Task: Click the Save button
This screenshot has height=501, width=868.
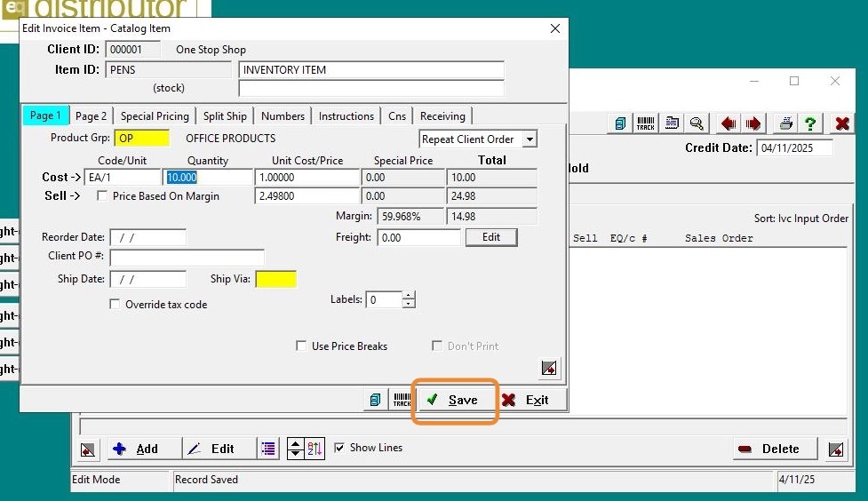Action: click(x=455, y=400)
